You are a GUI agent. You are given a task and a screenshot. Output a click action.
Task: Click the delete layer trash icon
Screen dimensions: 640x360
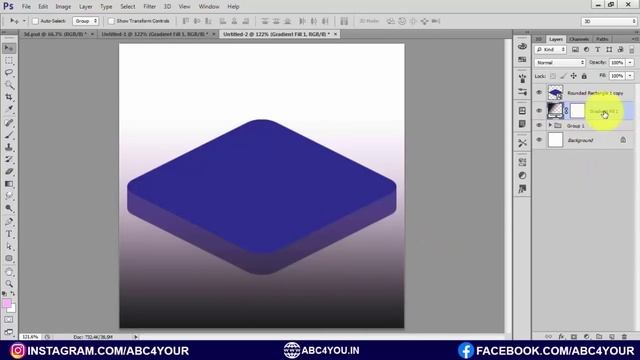[x=624, y=337]
